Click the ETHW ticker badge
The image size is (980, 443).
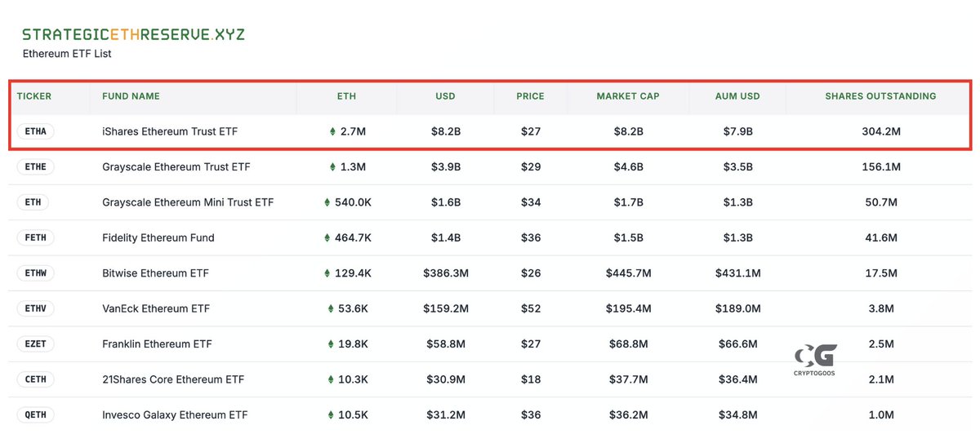[x=35, y=272]
